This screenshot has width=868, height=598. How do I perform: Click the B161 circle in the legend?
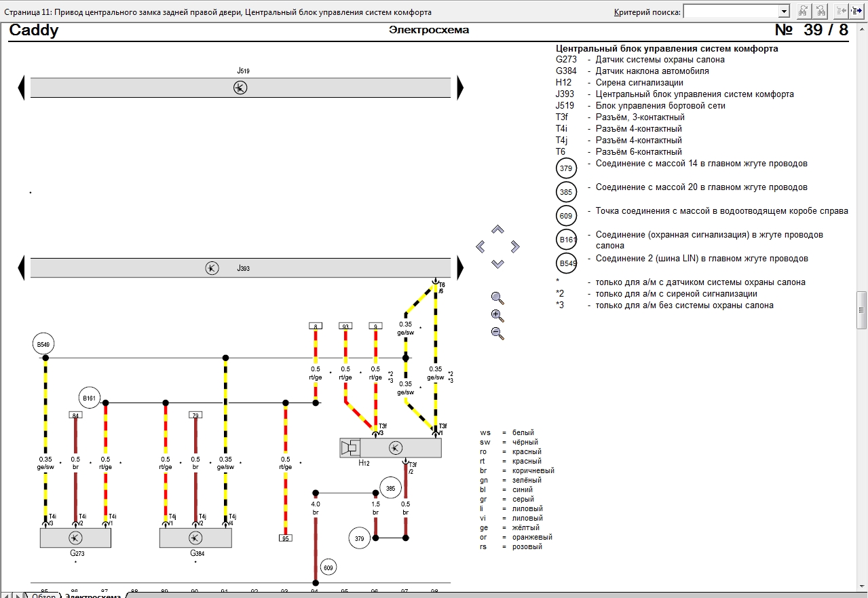coord(566,240)
